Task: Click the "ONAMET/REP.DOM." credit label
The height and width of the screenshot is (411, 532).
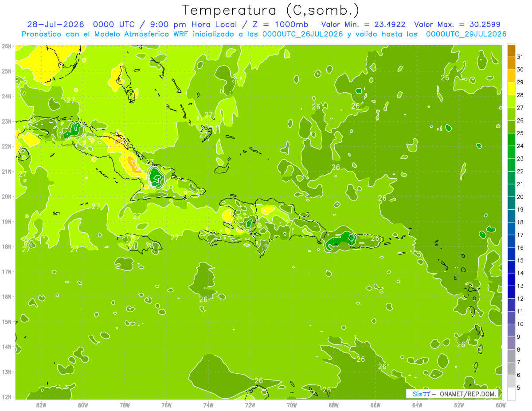Action: click(x=468, y=394)
